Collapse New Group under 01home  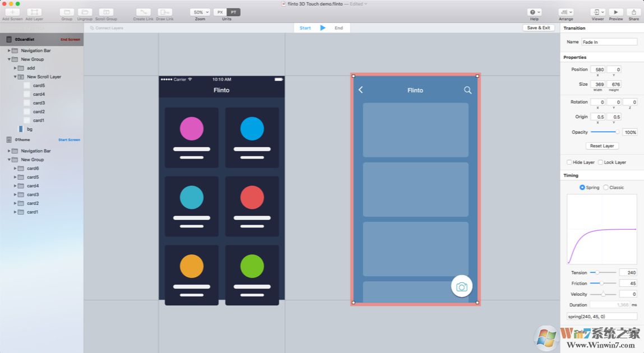pos(9,160)
